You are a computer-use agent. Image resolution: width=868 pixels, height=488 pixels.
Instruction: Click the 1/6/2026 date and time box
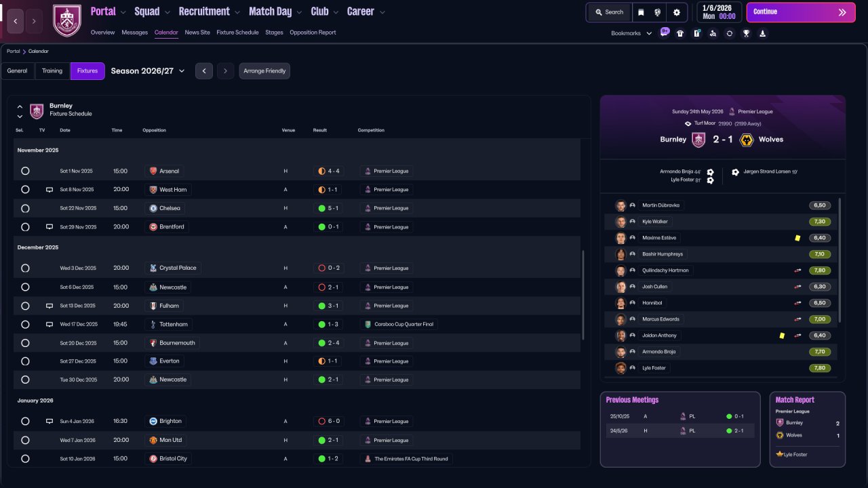tap(719, 12)
